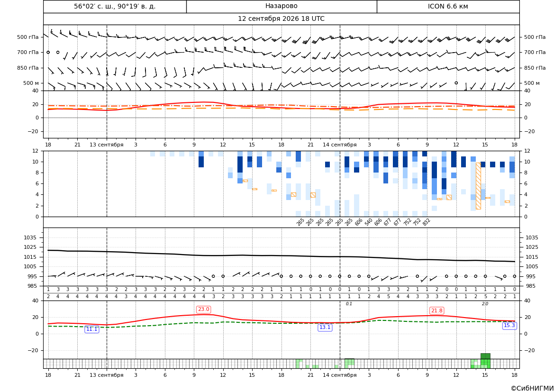Click the red 23.0 maximum temperature label
Viewport: 554px width, 392px height.
pyautogui.click(x=203, y=310)
